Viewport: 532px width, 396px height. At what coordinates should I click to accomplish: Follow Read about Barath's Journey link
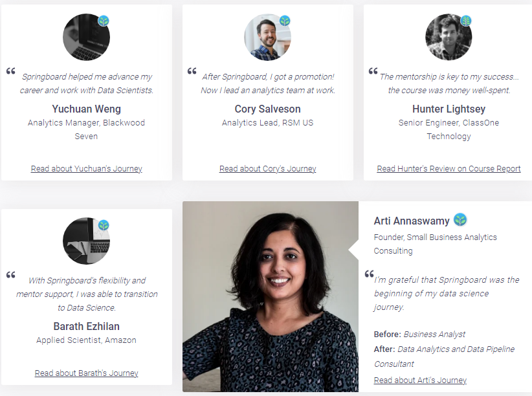point(87,373)
